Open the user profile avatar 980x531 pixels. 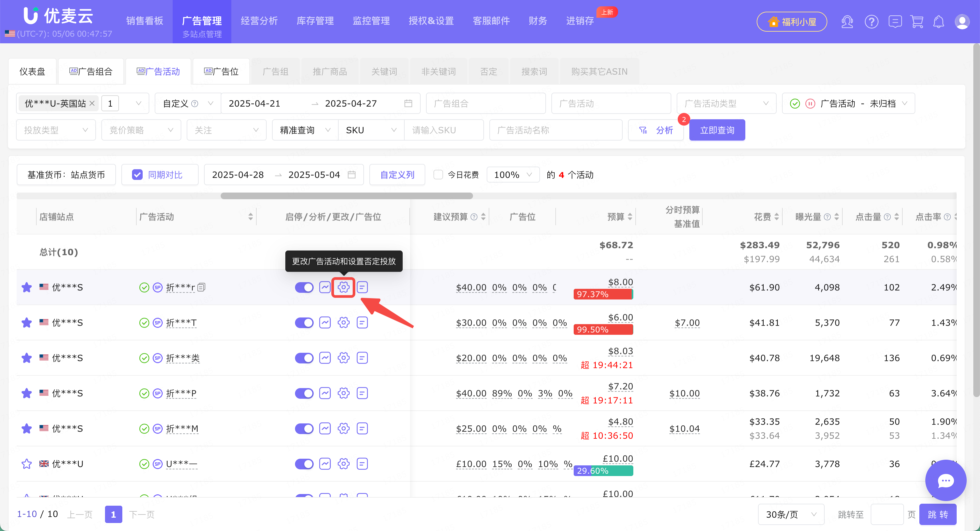pos(962,22)
